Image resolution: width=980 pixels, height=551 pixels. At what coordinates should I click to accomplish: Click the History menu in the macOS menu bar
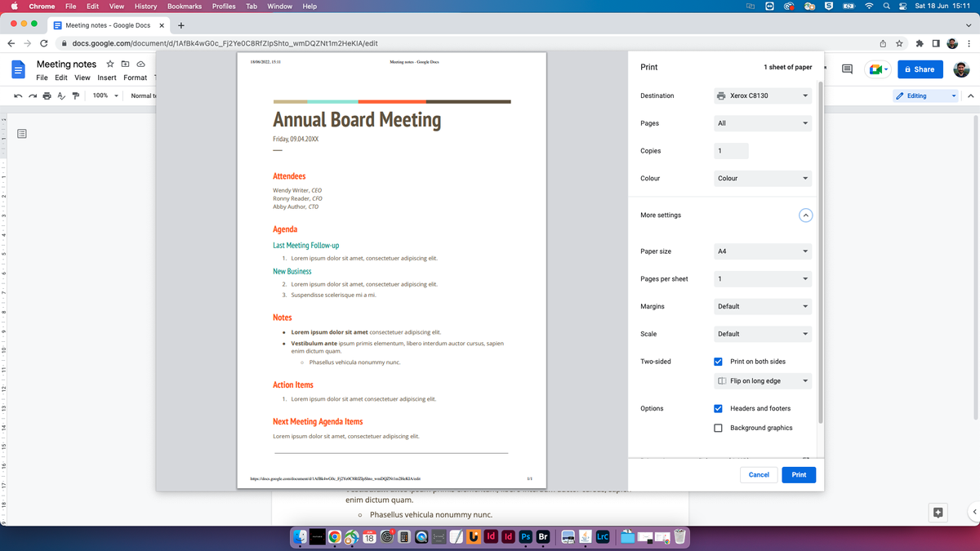145,6
